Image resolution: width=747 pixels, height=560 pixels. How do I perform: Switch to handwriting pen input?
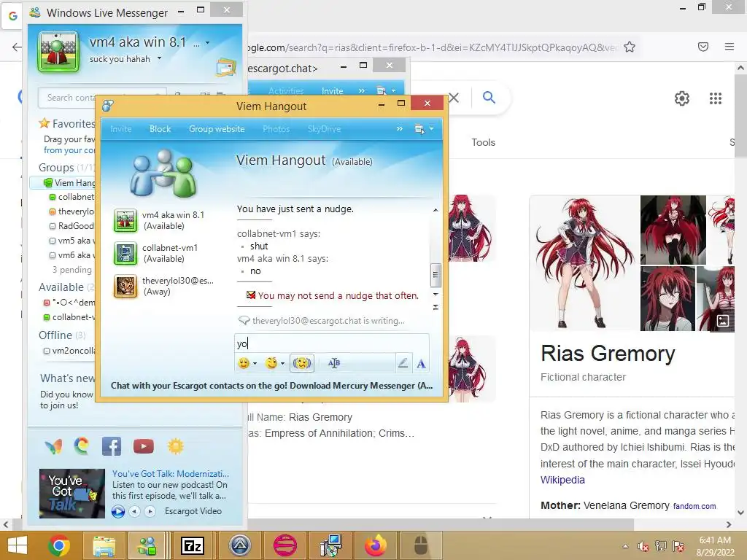(403, 363)
